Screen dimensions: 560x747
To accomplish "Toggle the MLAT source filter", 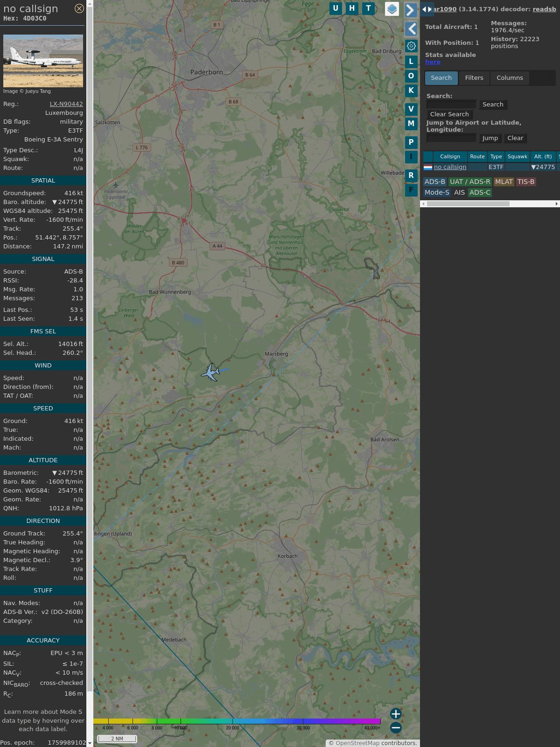I will [504, 182].
